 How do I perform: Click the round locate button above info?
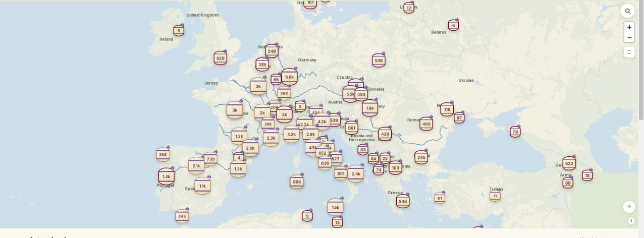coord(629,207)
